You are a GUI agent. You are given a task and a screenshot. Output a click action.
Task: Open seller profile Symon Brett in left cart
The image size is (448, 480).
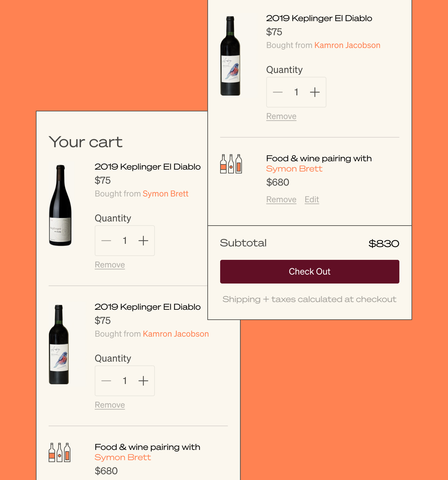(165, 194)
